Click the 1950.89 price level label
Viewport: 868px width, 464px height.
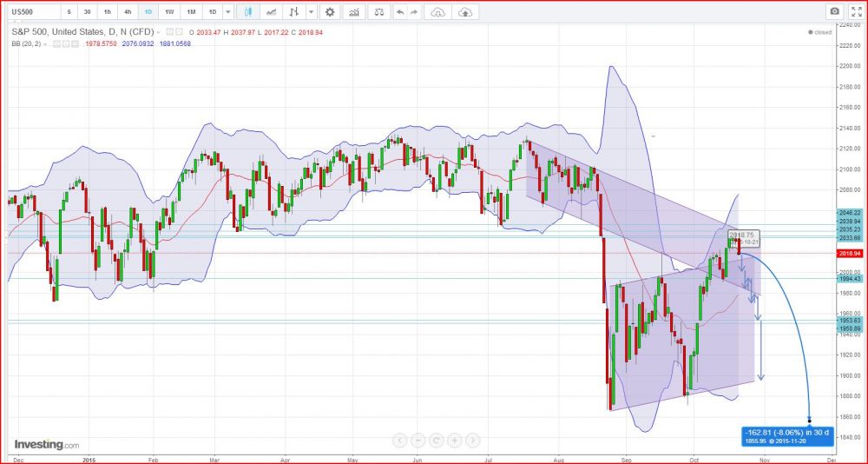tap(851, 328)
